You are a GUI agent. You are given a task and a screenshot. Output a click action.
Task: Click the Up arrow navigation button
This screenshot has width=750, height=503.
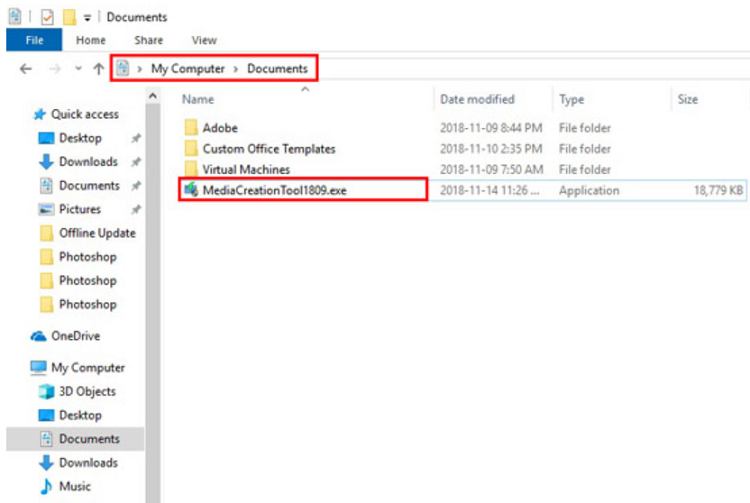pos(98,69)
